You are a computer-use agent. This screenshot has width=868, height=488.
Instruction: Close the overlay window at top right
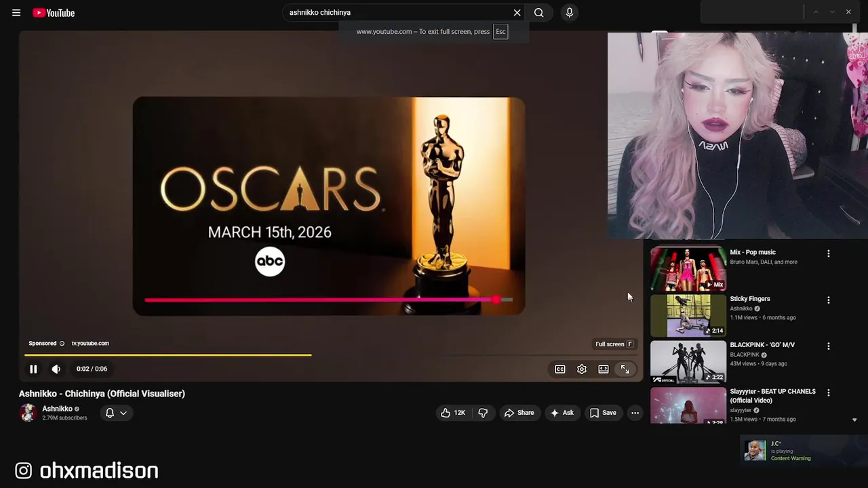coord(848,12)
